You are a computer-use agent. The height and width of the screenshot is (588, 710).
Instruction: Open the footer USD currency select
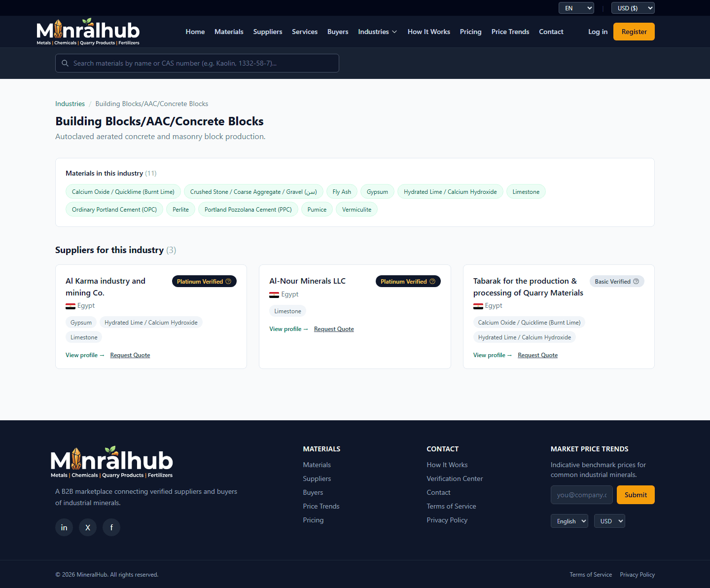609,521
